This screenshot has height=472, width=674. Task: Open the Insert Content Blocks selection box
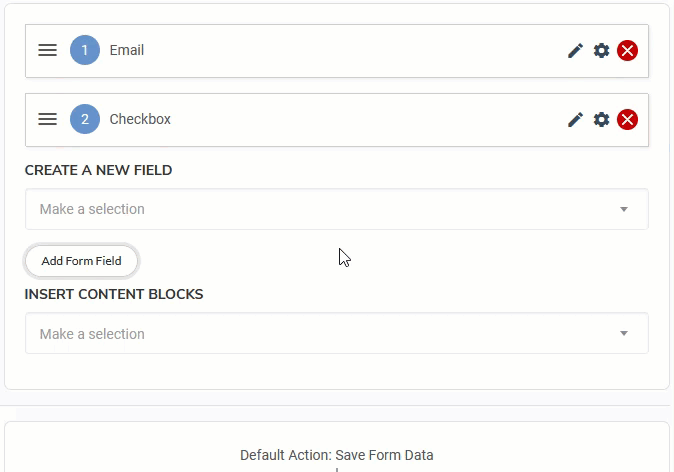click(337, 333)
